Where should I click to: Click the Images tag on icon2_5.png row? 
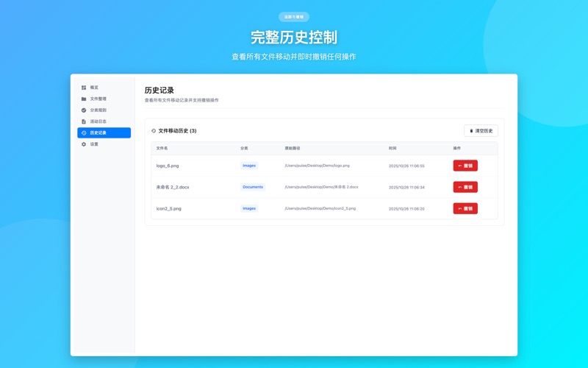249,208
